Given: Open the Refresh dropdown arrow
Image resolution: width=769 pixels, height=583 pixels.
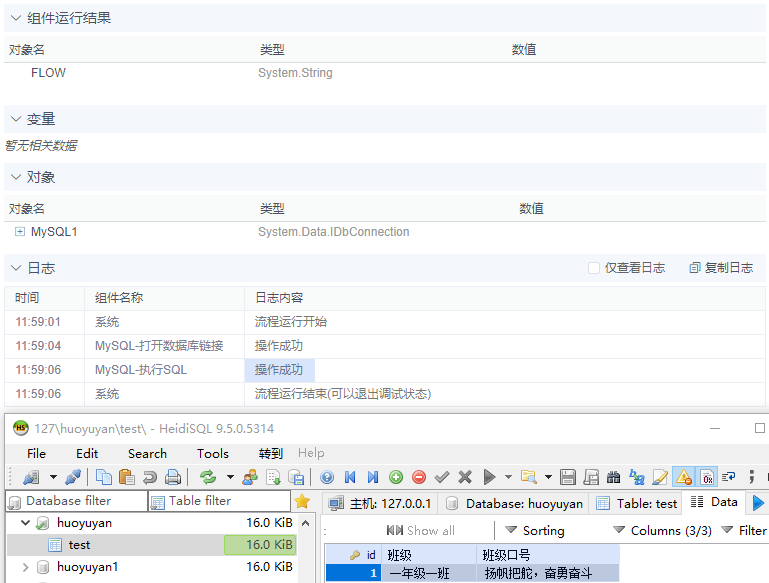Looking at the screenshot, I should coord(230,477).
